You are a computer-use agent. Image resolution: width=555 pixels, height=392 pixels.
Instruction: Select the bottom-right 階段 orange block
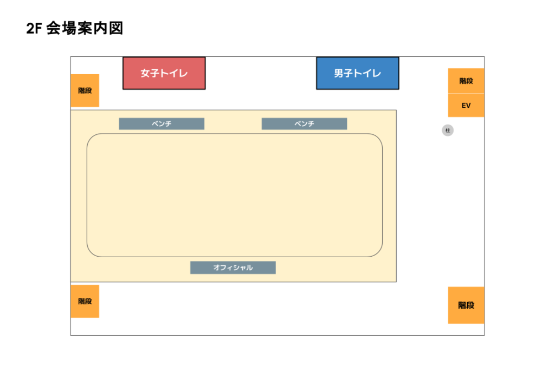(x=466, y=305)
